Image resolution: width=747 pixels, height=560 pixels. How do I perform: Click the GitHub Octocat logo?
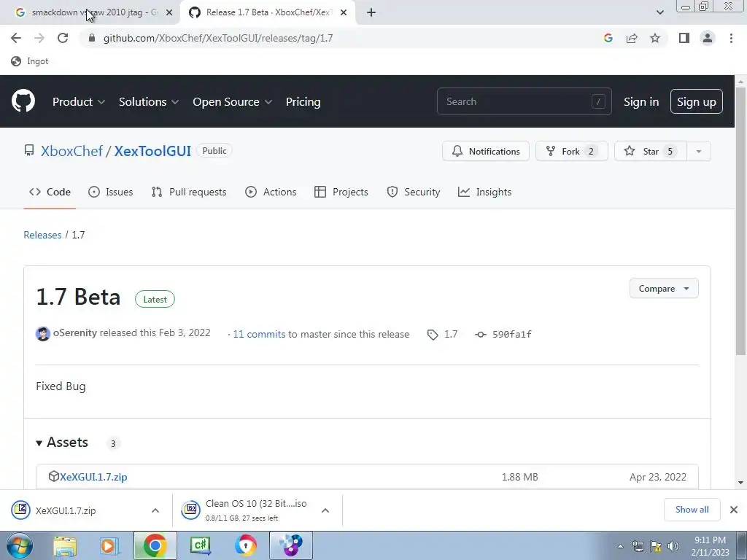pos(23,101)
